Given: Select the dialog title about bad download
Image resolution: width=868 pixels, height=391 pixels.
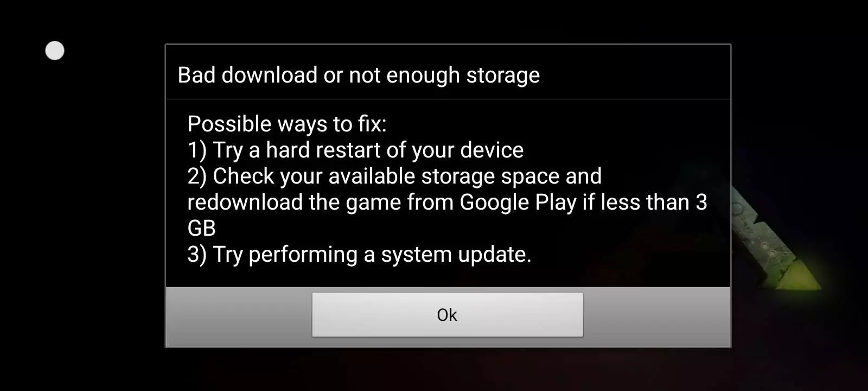Looking at the screenshot, I should coord(359,75).
